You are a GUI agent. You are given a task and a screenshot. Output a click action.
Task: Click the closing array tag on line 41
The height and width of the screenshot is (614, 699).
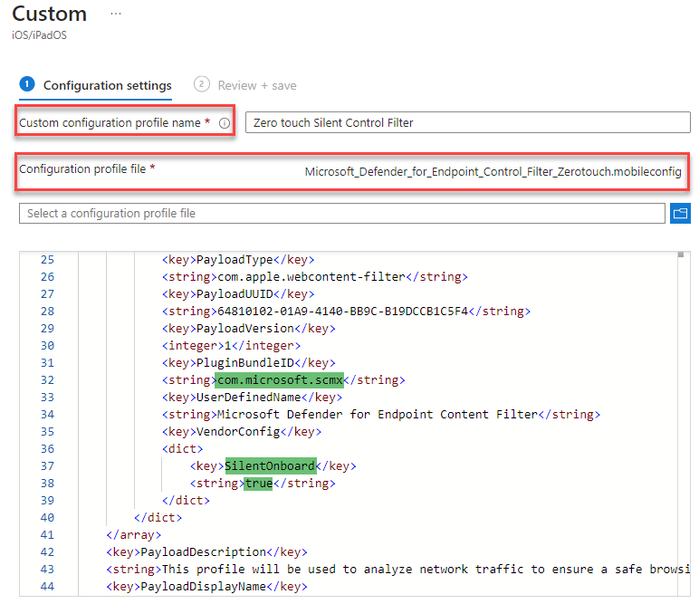click(x=134, y=535)
